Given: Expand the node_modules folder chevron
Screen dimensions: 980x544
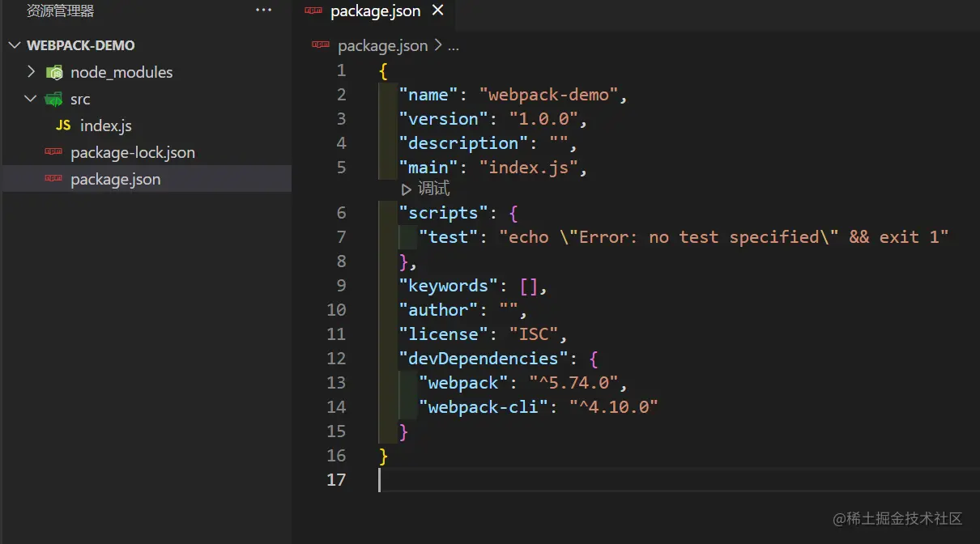Looking at the screenshot, I should click(31, 72).
